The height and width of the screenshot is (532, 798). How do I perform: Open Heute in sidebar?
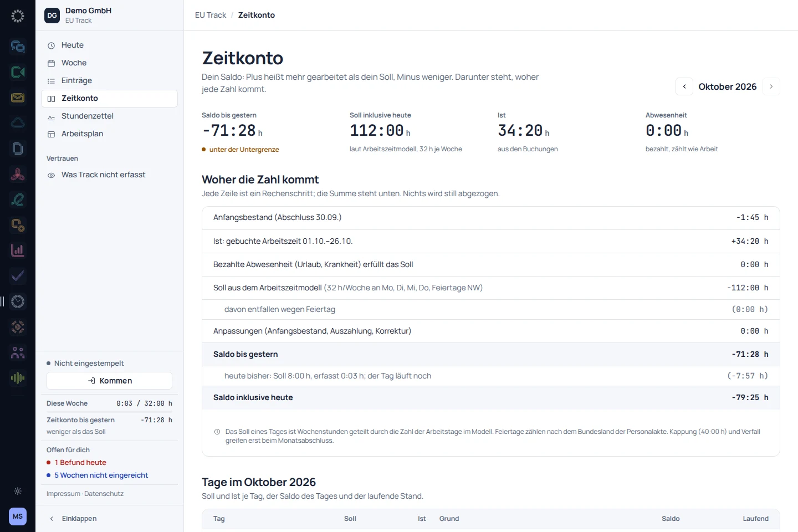coord(110,45)
